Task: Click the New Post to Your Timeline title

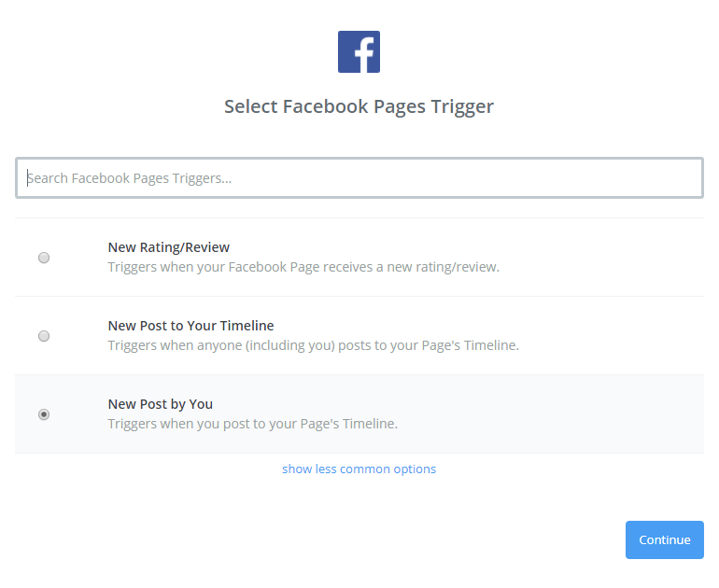Action: (x=190, y=326)
